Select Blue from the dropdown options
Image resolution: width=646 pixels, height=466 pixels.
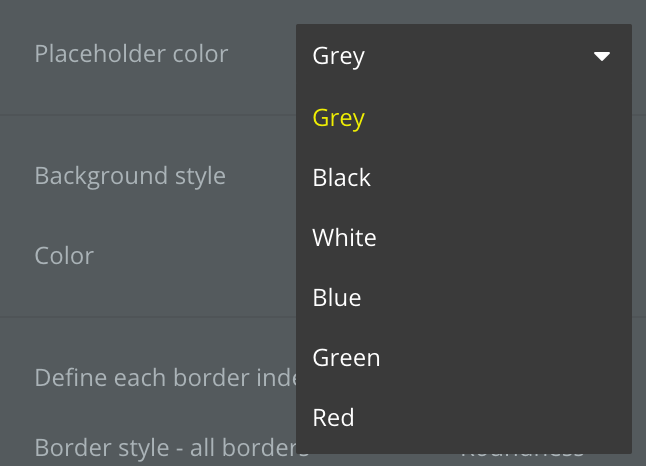point(337,298)
